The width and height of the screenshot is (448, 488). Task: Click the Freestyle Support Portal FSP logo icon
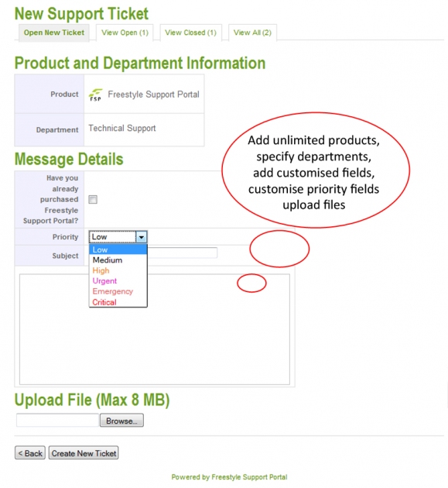(95, 95)
